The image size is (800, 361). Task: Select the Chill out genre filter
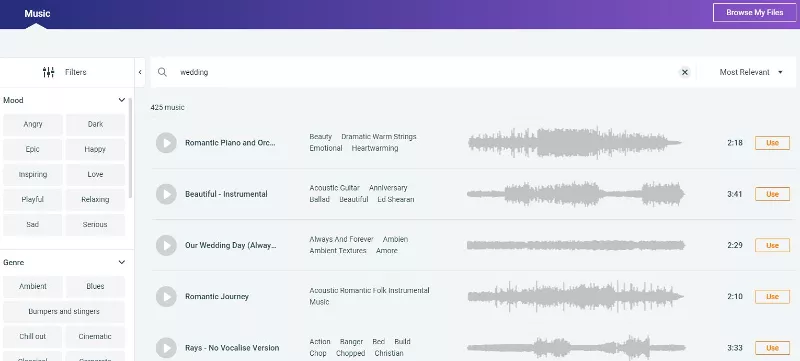[33, 337]
